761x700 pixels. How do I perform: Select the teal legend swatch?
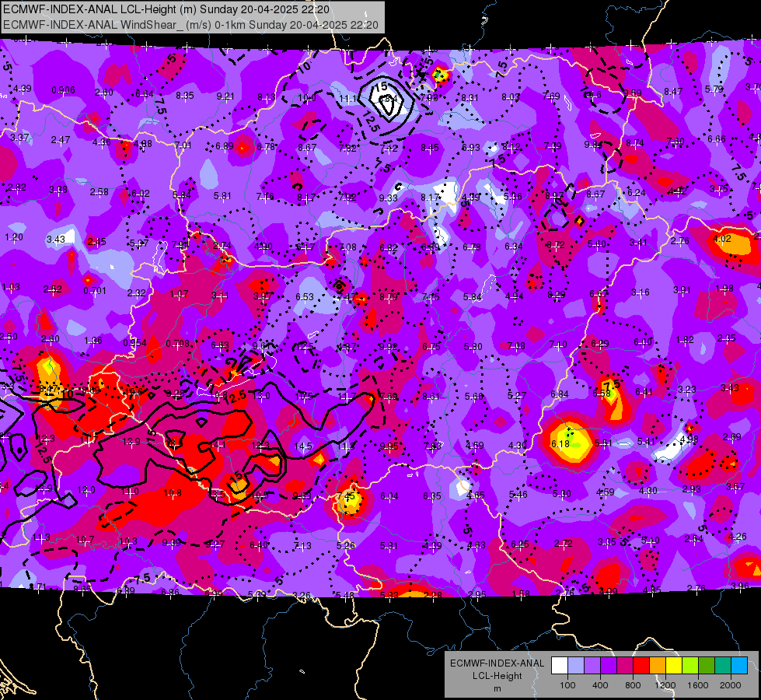[723, 666]
